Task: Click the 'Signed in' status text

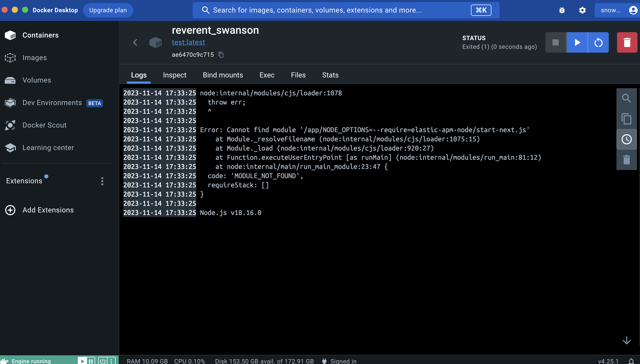Action: [x=343, y=361]
